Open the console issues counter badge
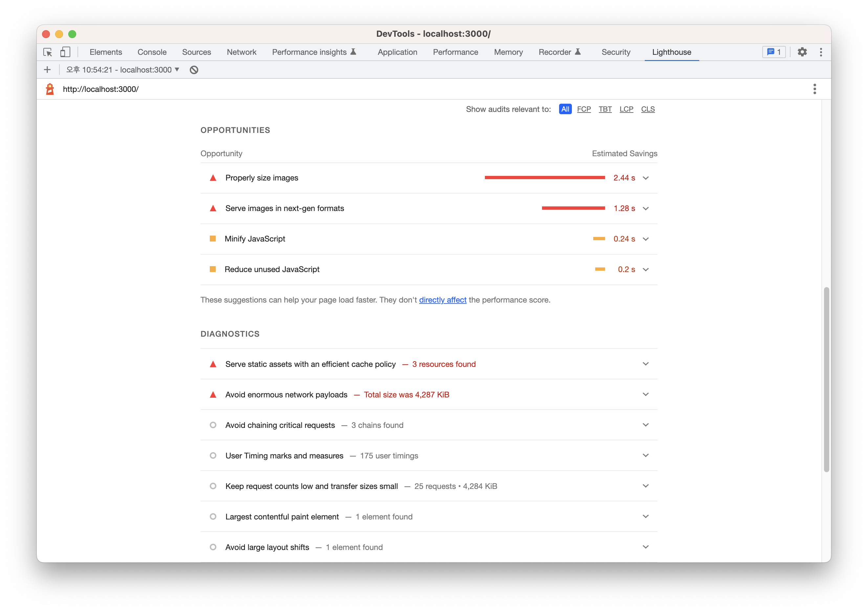The image size is (868, 611). pos(773,52)
